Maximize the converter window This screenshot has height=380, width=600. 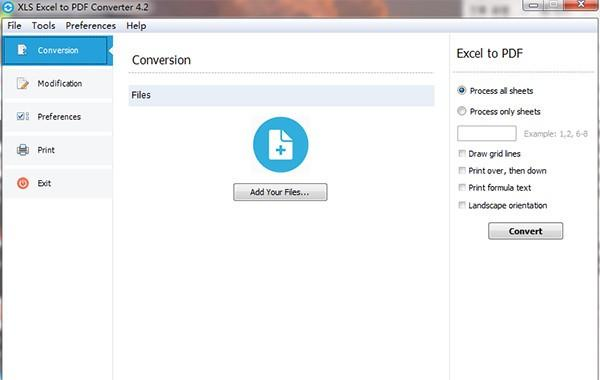coord(554,5)
